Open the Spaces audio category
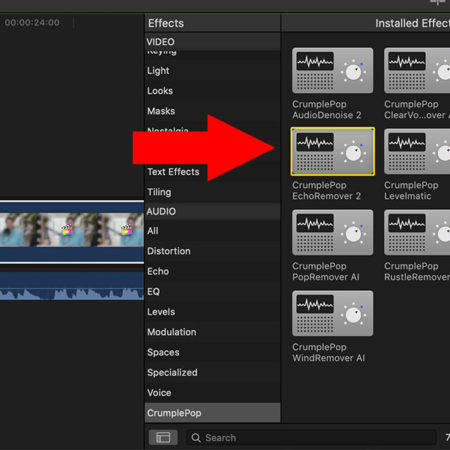This screenshot has height=450, width=450. point(212,352)
